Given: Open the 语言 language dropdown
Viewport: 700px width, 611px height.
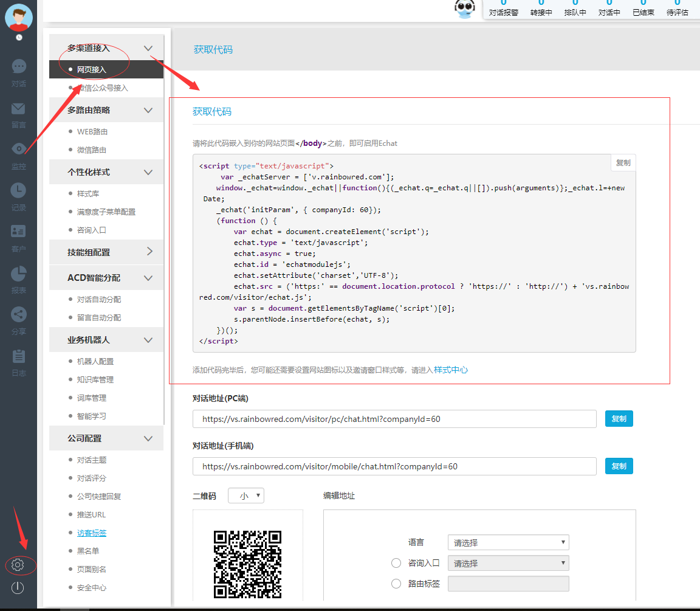Looking at the screenshot, I should point(509,543).
